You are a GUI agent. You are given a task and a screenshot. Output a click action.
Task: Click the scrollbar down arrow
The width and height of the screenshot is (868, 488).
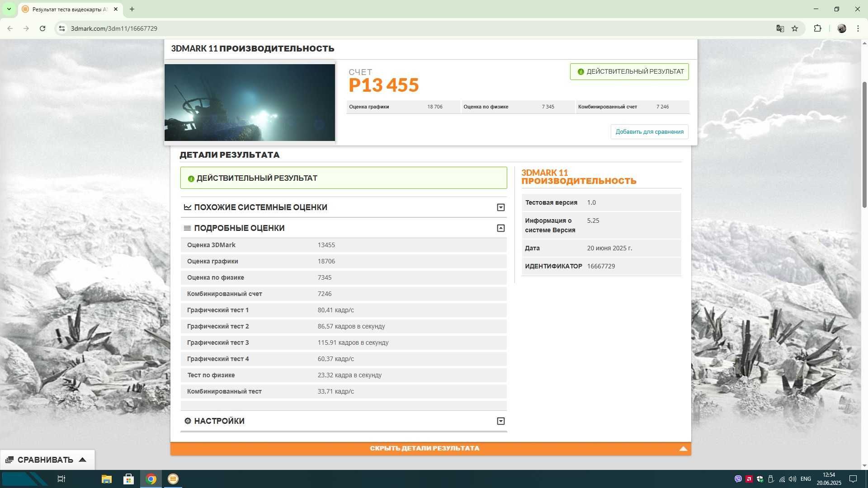tap(864, 465)
